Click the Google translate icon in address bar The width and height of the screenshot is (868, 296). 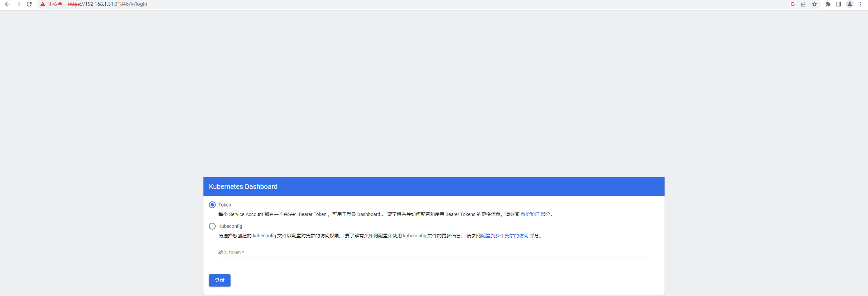click(x=793, y=4)
